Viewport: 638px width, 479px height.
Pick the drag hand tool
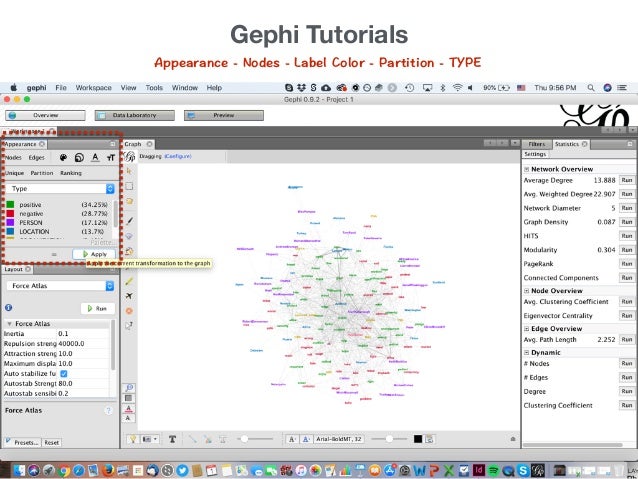[129, 201]
